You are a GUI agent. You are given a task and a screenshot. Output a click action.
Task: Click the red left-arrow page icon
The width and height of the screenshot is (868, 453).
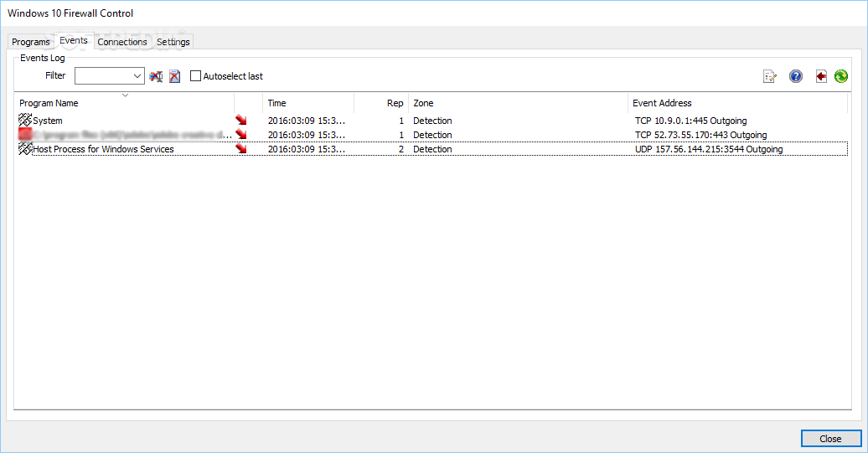(821, 76)
